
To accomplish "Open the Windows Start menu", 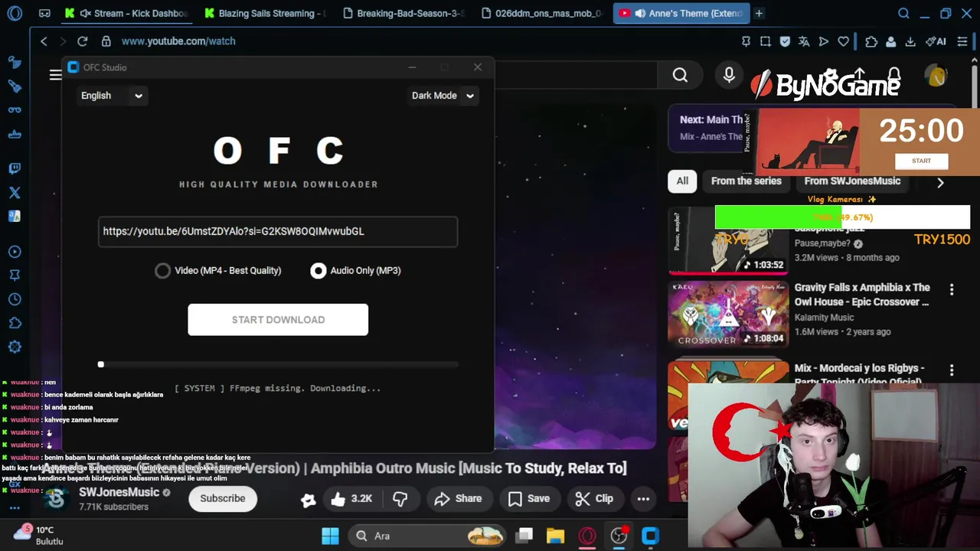I will point(330,536).
